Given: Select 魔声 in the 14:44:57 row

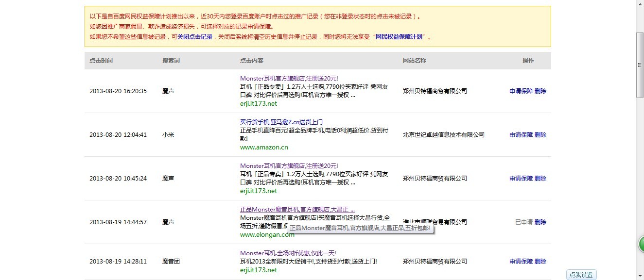Looking at the screenshot, I should (168, 222).
